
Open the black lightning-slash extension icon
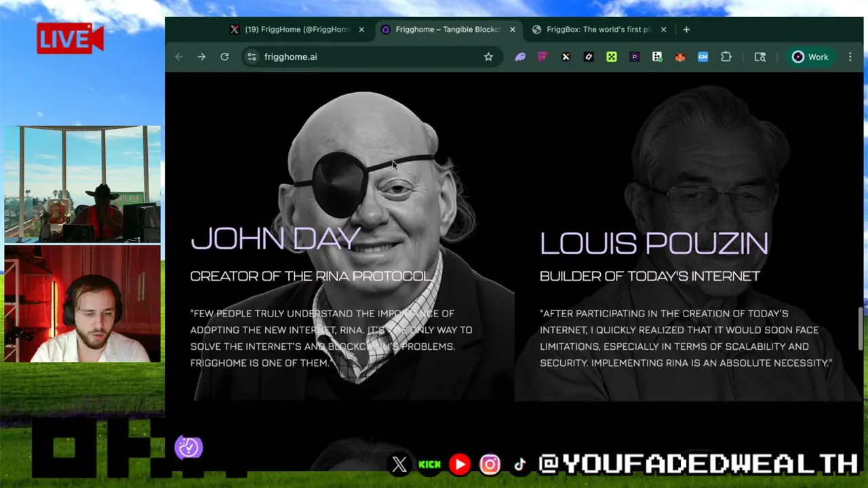(x=589, y=57)
